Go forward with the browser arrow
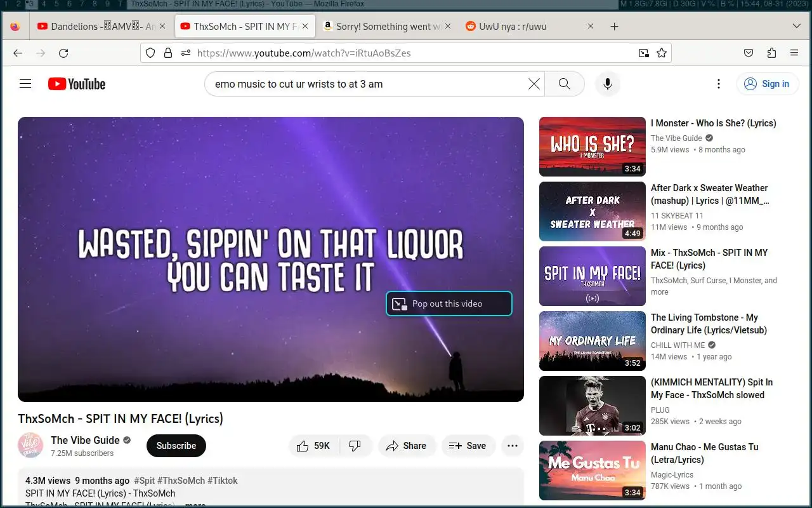This screenshot has height=508, width=812. 41,53
